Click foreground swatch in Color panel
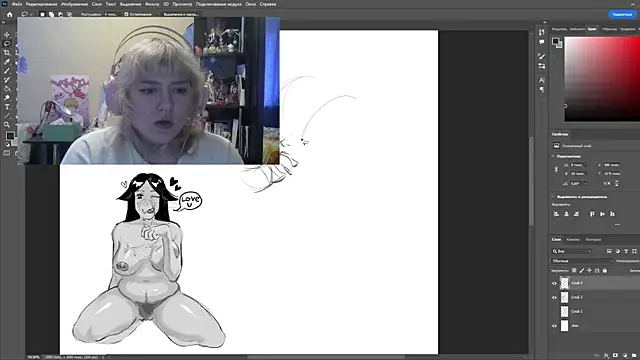The height and width of the screenshot is (360, 640). pyautogui.click(x=555, y=41)
